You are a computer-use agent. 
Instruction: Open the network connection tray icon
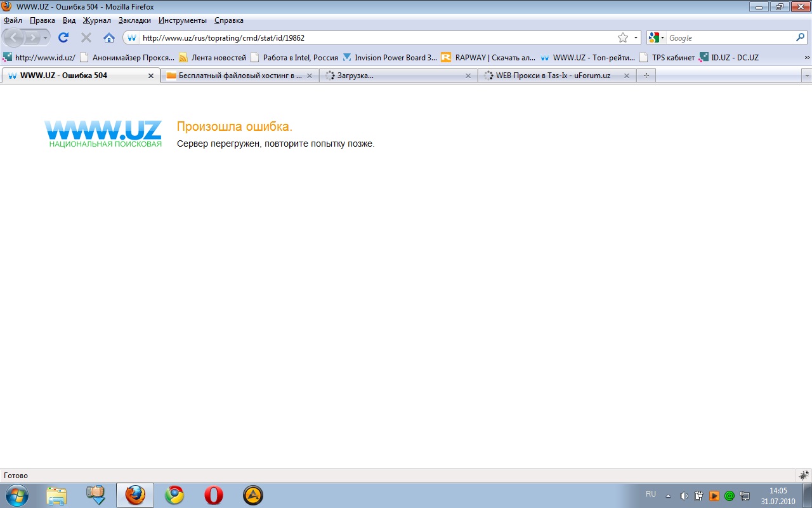click(x=745, y=496)
